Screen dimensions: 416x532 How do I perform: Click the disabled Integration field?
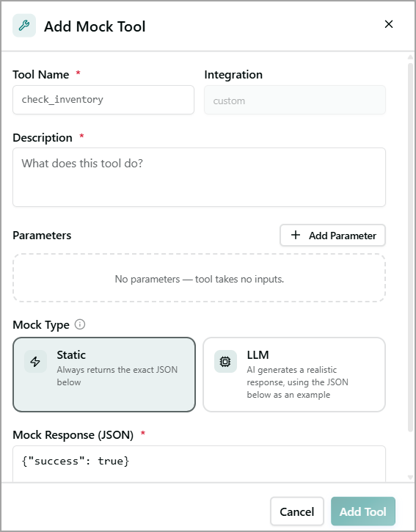coord(294,100)
